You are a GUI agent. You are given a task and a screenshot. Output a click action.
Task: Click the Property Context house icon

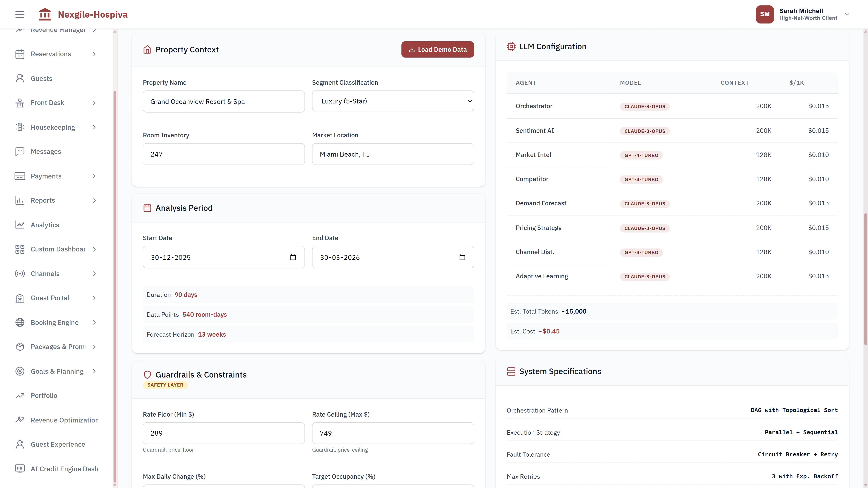(147, 49)
